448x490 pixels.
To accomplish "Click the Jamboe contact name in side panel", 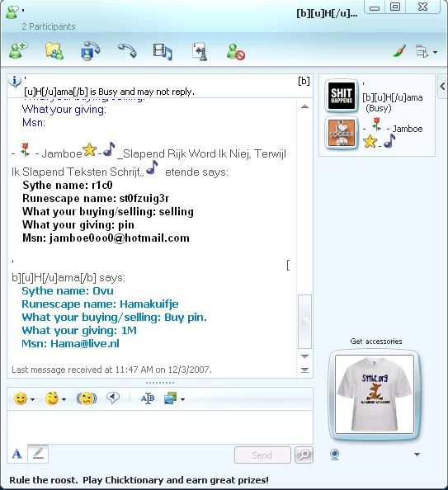I will [408, 129].
